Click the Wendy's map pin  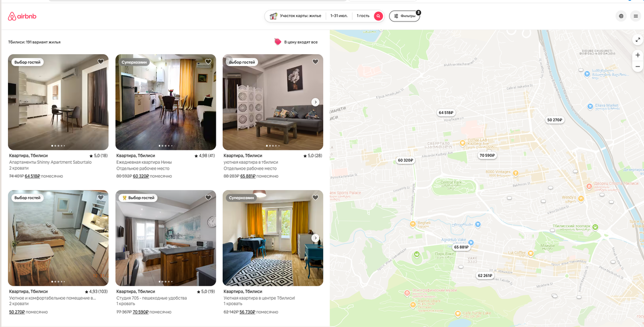click(x=580, y=198)
